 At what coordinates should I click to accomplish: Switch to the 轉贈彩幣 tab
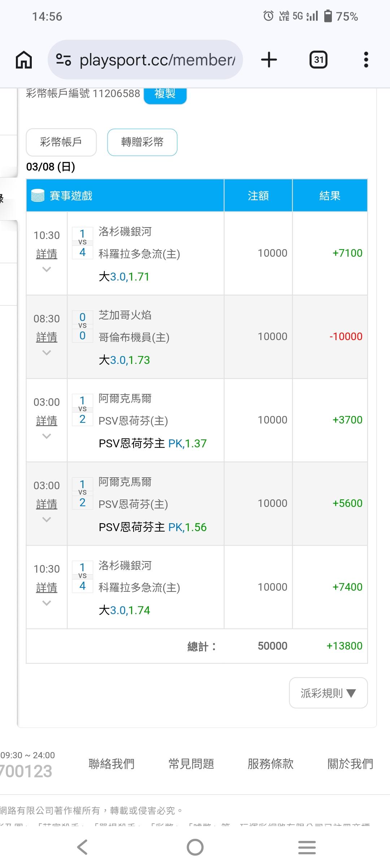pos(142,142)
